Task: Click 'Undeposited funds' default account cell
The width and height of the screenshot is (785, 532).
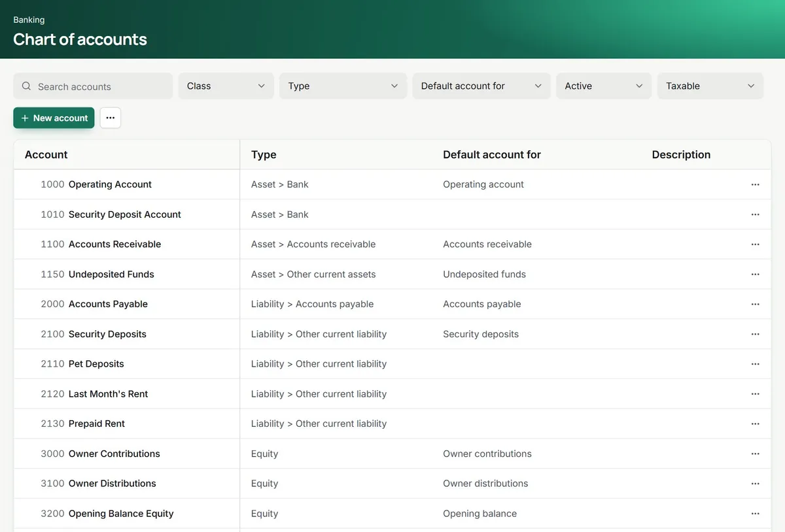Action: click(485, 274)
